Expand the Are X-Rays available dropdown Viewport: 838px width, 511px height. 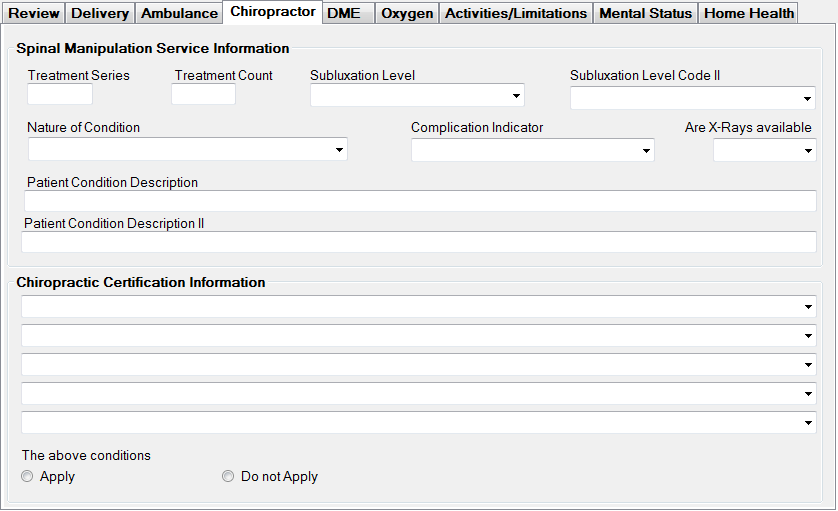(764, 150)
